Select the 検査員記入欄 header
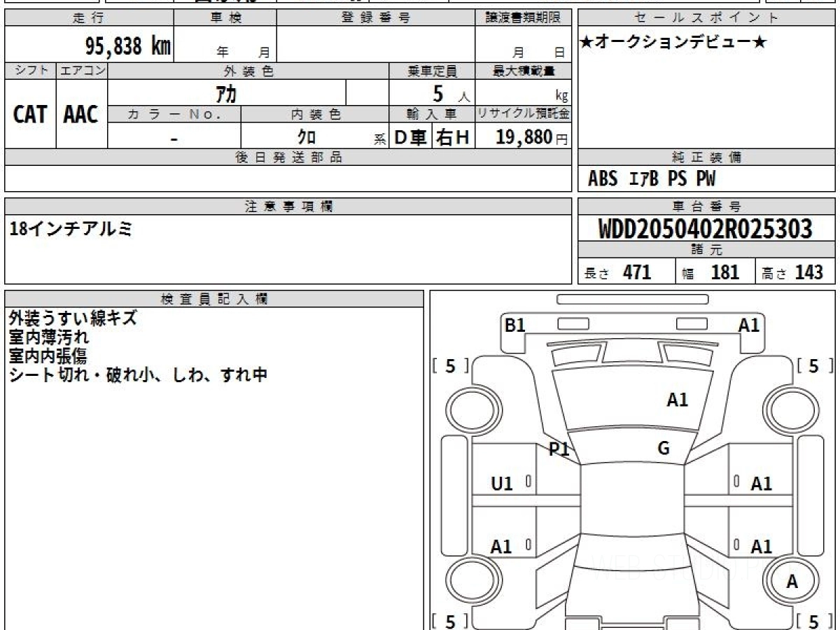The image size is (840, 630). click(x=214, y=299)
